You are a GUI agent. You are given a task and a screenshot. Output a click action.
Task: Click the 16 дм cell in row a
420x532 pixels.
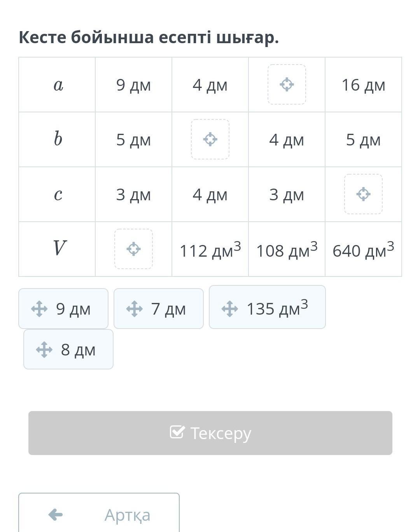click(x=363, y=85)
